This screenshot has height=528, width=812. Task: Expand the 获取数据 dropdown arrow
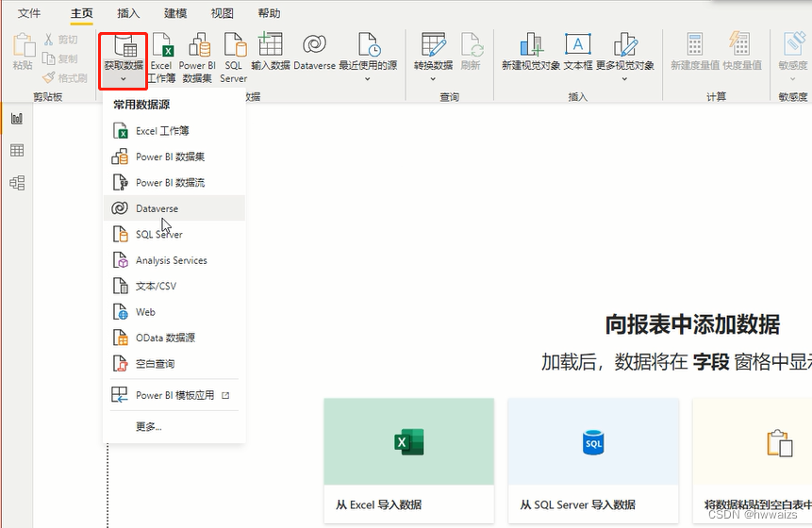[x=124, y=79]
